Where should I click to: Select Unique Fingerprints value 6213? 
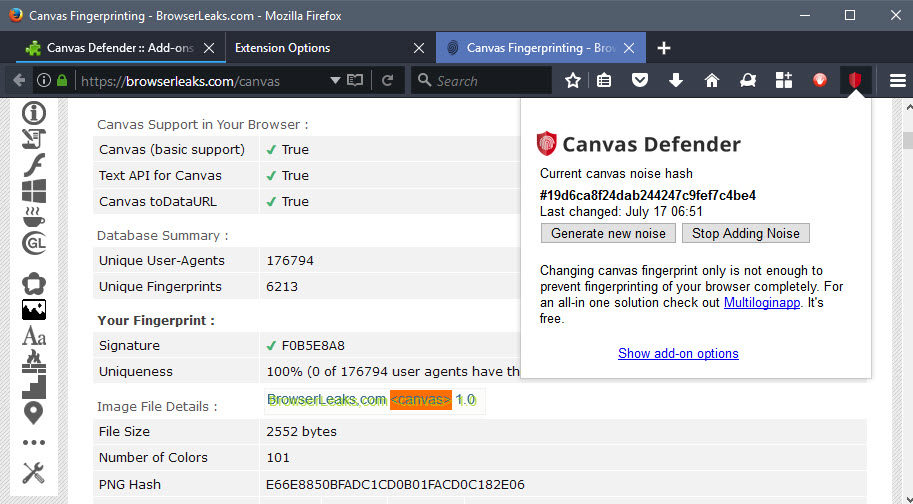[282, 287]
